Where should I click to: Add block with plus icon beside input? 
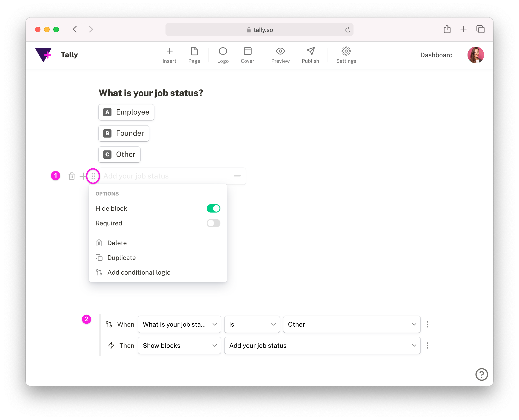point(83,176)
